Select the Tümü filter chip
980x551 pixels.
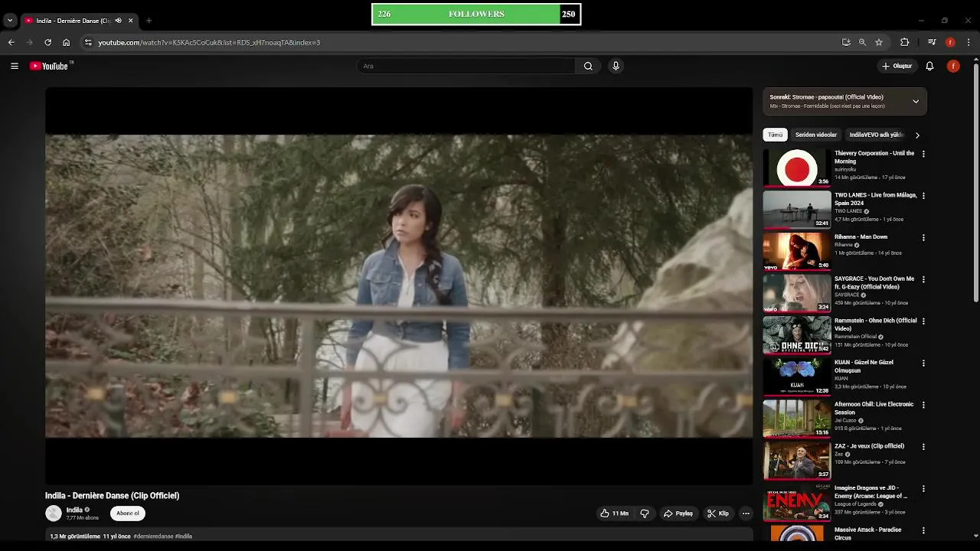776,135
